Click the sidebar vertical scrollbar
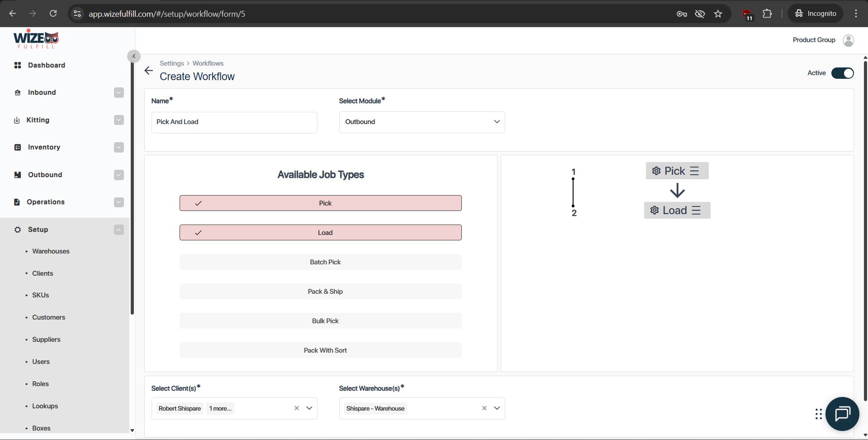Screen dimensions: 868x440 [132, 188]
